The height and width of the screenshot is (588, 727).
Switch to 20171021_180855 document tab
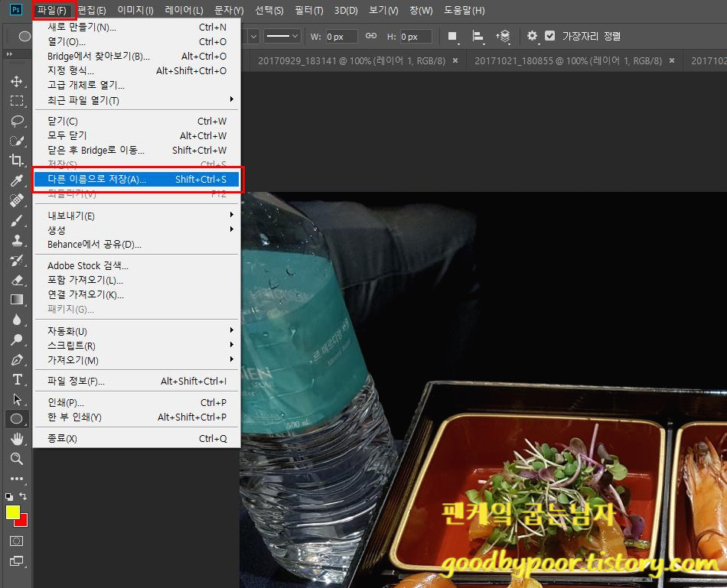pyautogui.click(x=568, y=60)
